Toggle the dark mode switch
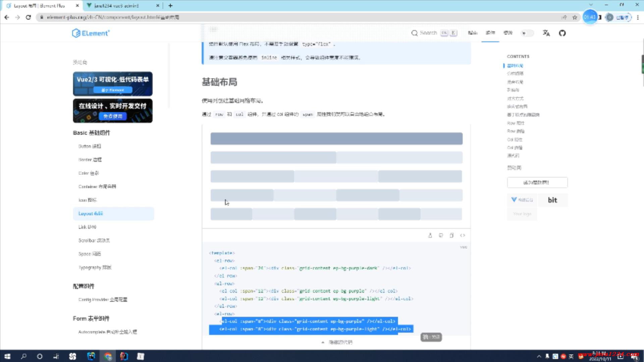Viewport: 644px width, 362px height. point(527,33)
